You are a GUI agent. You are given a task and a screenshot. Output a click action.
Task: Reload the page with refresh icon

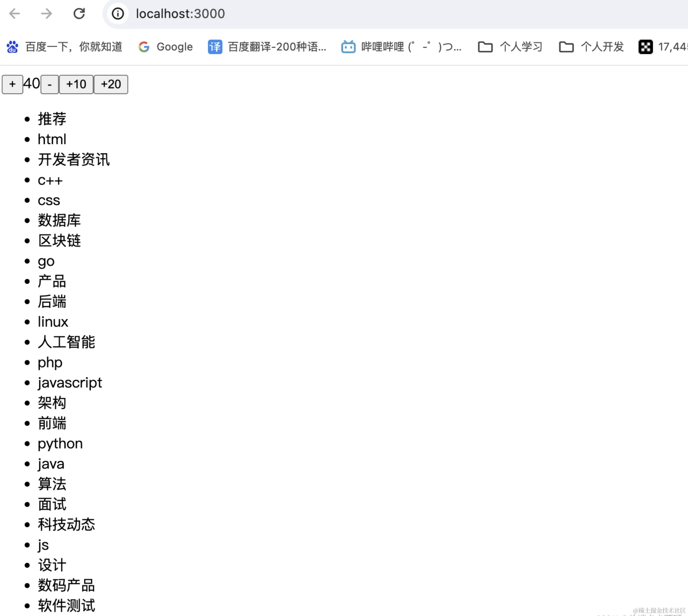pyautogui.click(x=79, y=14)
